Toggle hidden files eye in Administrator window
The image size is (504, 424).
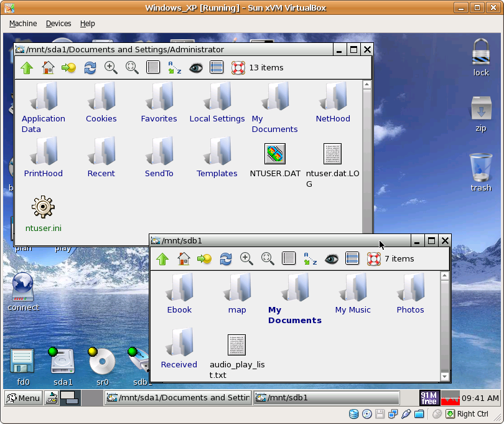click(x=196, y=68)
